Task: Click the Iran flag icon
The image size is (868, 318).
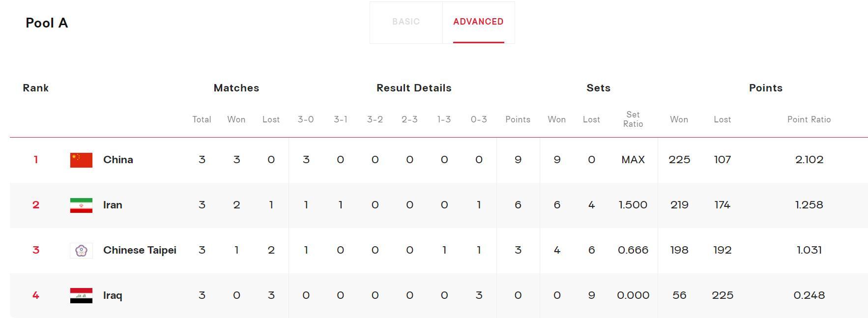Action: [x=81, y=205]
